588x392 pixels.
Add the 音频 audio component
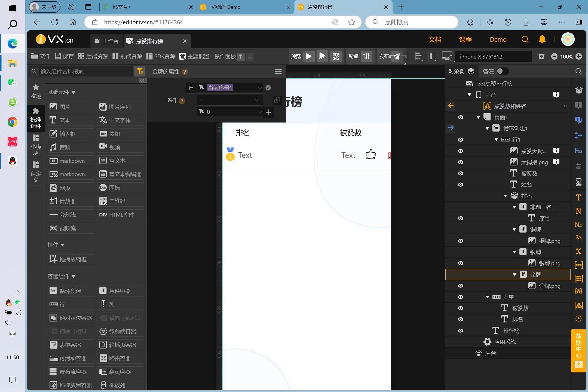(x=71, y=147)
